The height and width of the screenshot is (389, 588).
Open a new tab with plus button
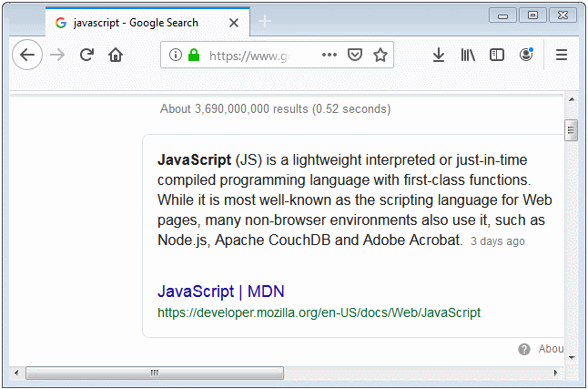coord(265,21)
